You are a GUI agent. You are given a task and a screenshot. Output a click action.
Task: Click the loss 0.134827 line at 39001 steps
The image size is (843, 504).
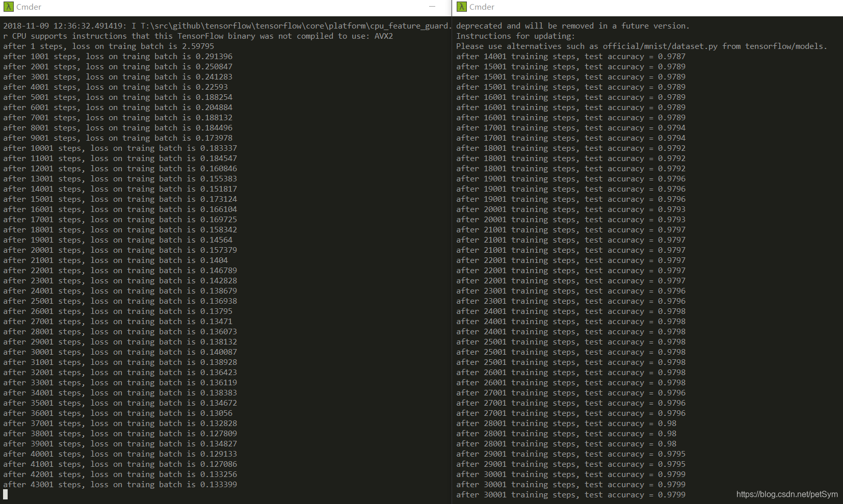pos(120,444)
